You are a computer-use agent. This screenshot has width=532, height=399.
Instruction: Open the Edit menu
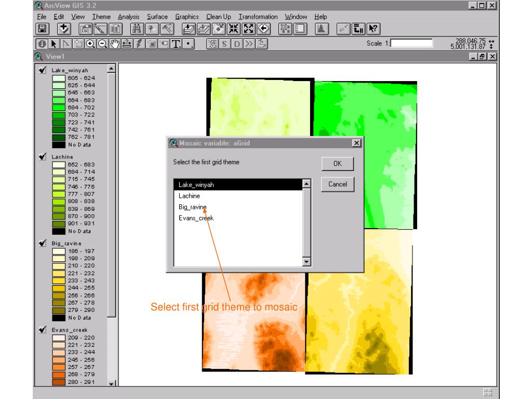tap(59, 17)
